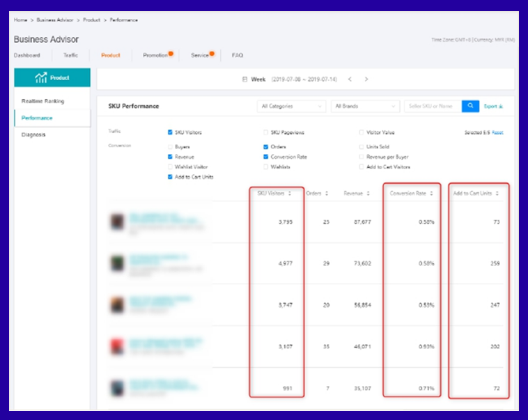The image size is (528, 420).
Task: Uncheck the Orders checkbox
Action: tap(265, 147)
